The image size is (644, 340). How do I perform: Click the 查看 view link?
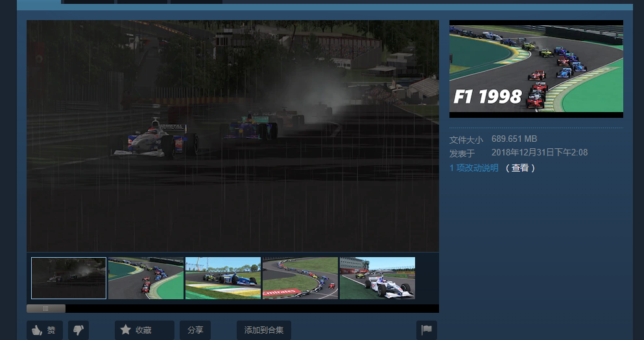520,168
